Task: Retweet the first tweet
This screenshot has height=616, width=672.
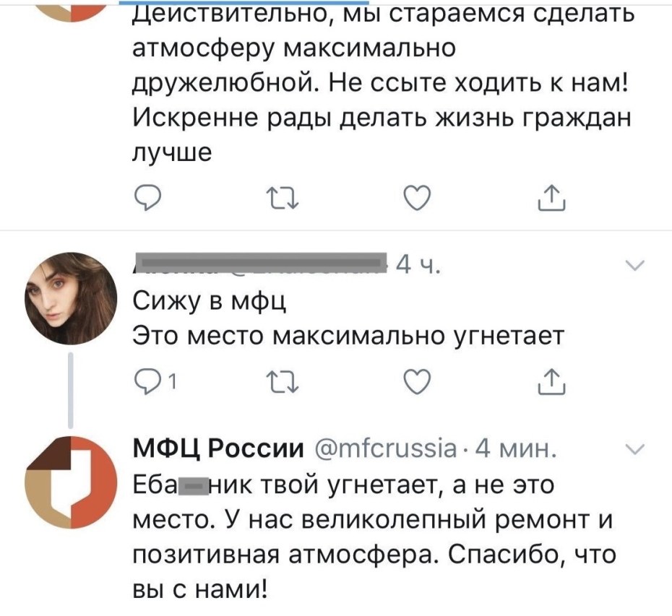Action: pos(283,197)
